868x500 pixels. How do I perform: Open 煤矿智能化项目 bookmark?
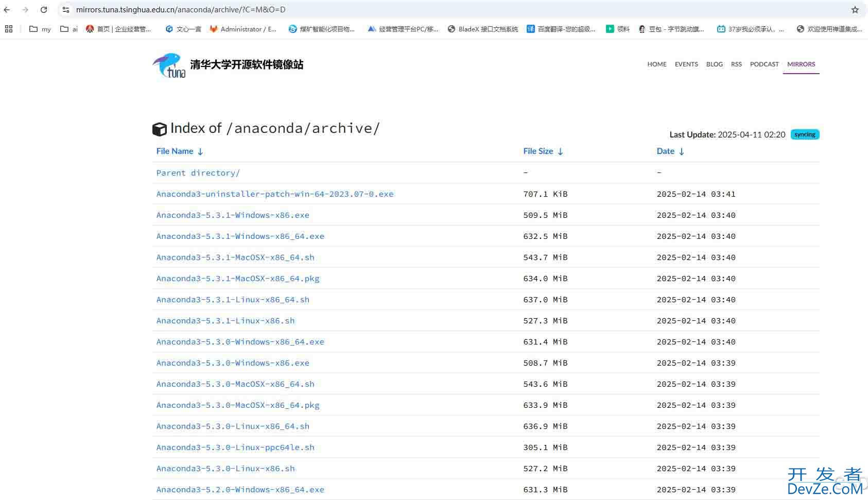click(322, 29)
